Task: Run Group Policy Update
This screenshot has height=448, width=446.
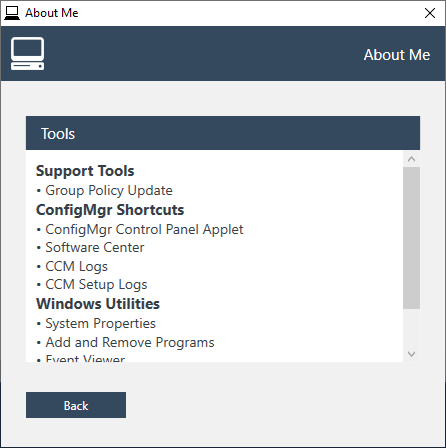Action: click(x=109, y=190)
